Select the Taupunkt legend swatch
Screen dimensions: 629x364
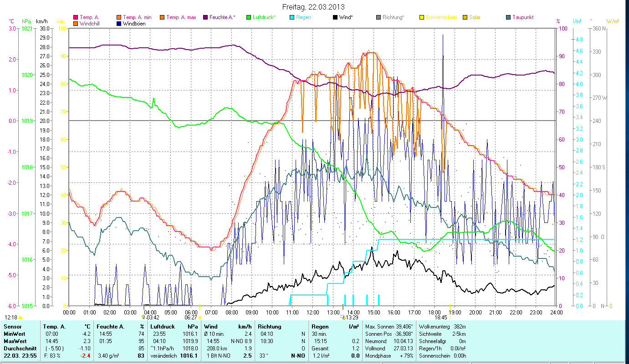click(508, 18)
